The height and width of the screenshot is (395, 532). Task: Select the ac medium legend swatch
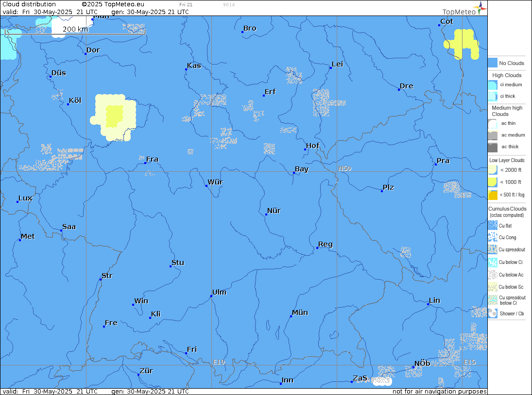tap(493, 135)
